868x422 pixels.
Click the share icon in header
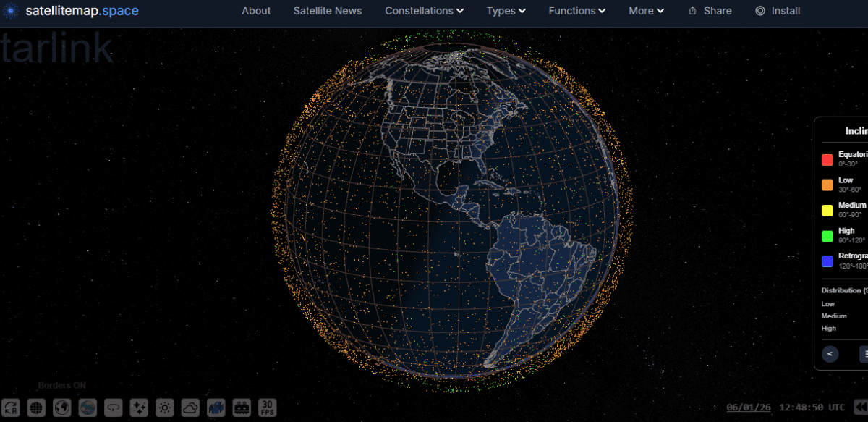coord(692,11)
